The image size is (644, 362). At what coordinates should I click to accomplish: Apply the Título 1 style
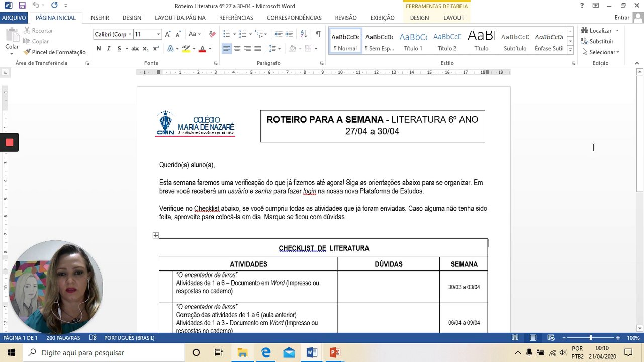tap(413, 41)
